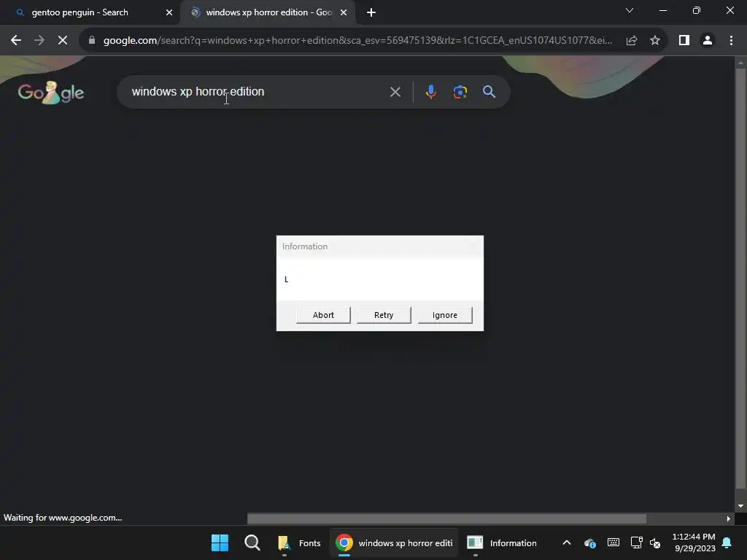Click the Information dialog title bar
747x560 pixels.
(379, 246)
